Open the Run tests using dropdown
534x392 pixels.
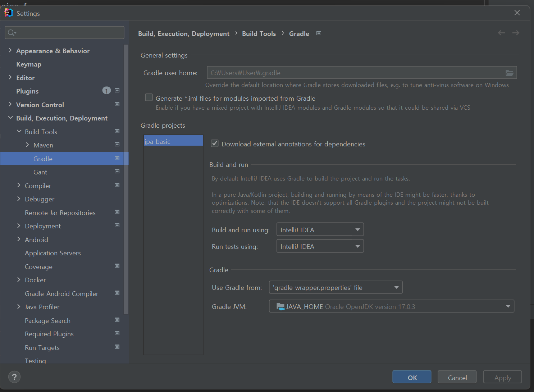(x=320, y=246)
